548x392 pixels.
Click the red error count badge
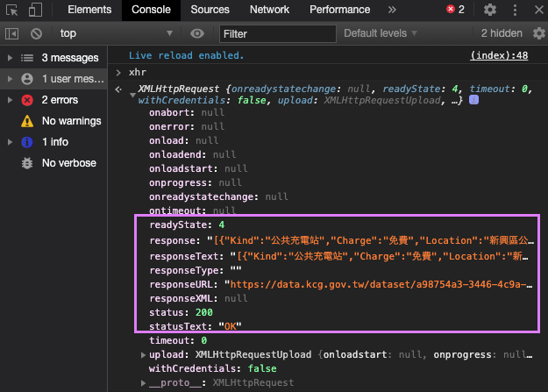[x=454, y=11]
